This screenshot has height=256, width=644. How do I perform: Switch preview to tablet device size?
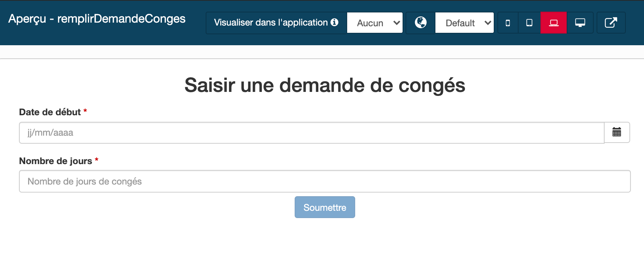[529, 23]
